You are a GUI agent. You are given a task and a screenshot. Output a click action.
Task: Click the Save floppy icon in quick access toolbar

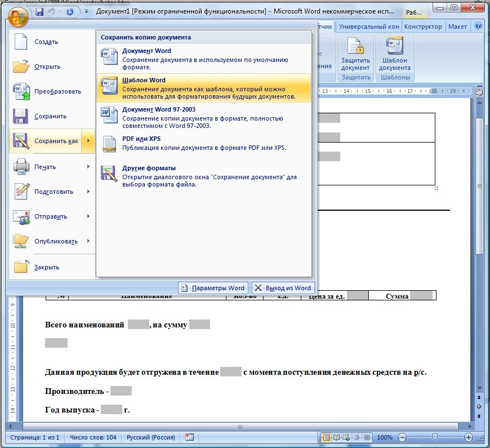39,12
